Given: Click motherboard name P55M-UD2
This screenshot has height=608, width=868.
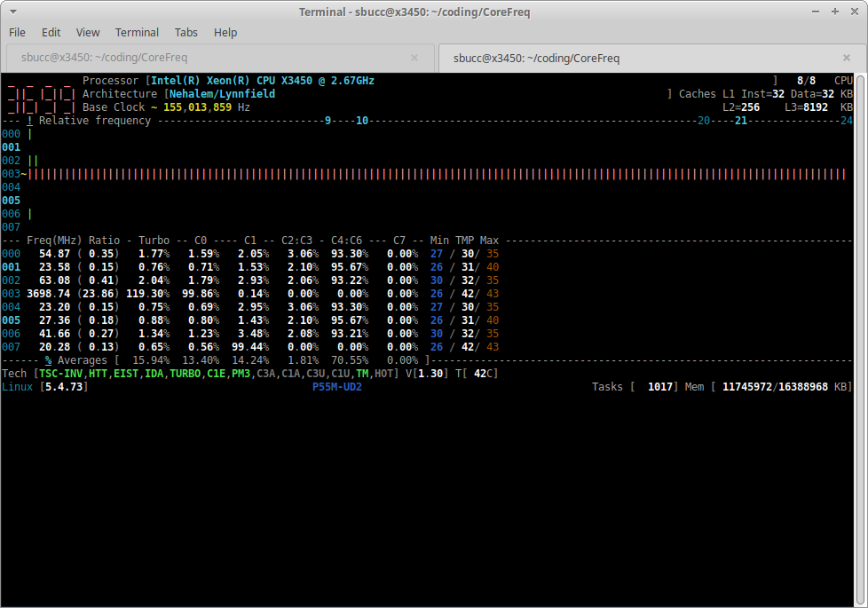Looking at the screenshot, I should pos(337,386).
